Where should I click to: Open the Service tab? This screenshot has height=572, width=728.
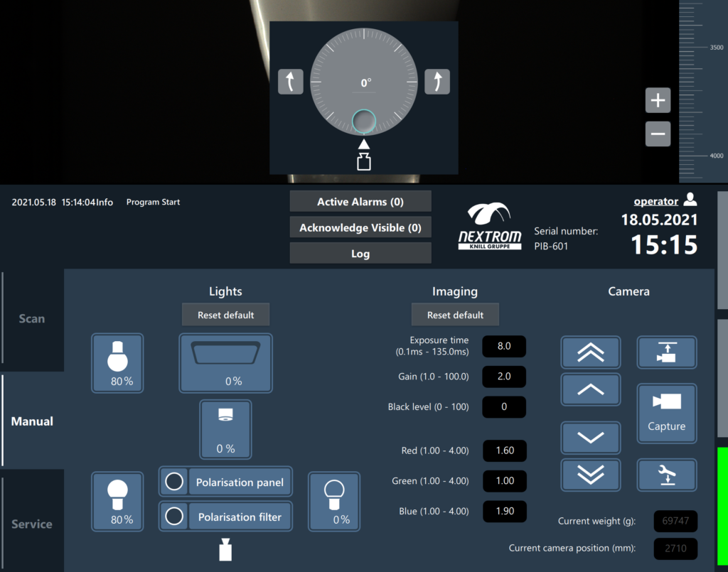click(x=32, y=524)
